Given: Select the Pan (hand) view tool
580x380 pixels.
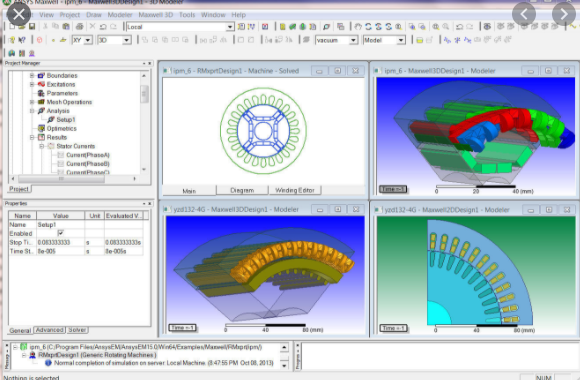Looking at the screenshot, I should coord(358,27).
